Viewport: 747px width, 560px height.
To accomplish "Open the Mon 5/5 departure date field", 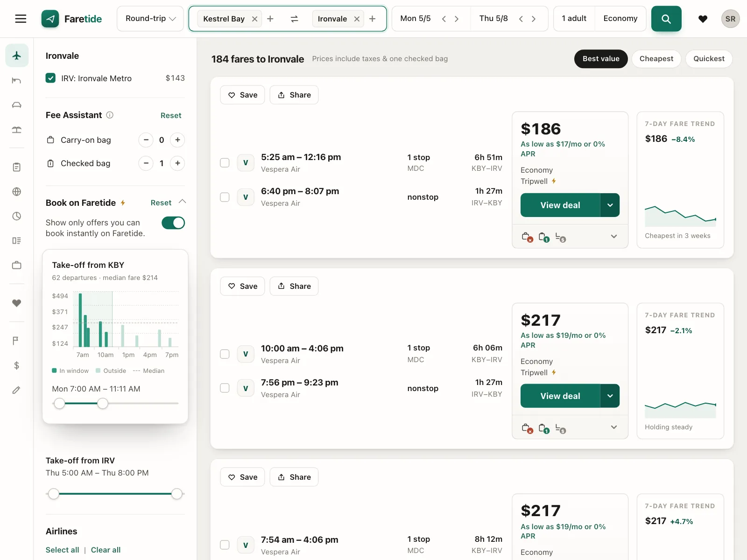I will [416, 19].
